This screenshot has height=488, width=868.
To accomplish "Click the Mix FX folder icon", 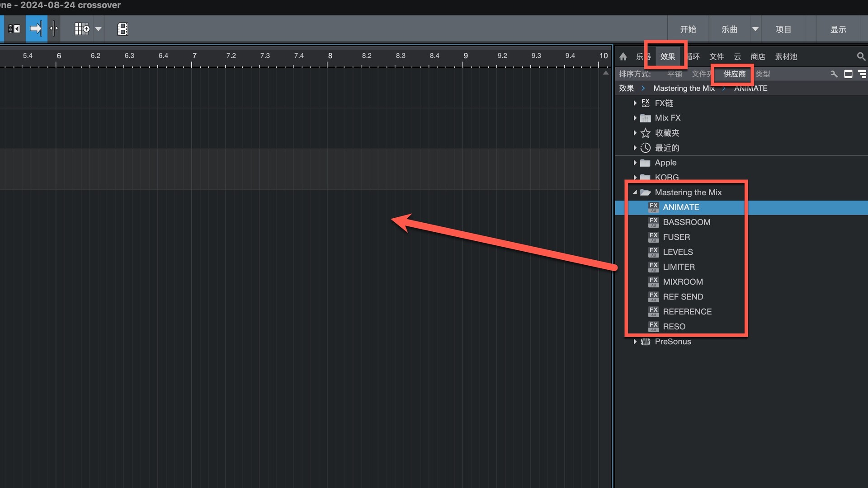I will [646, 118].
